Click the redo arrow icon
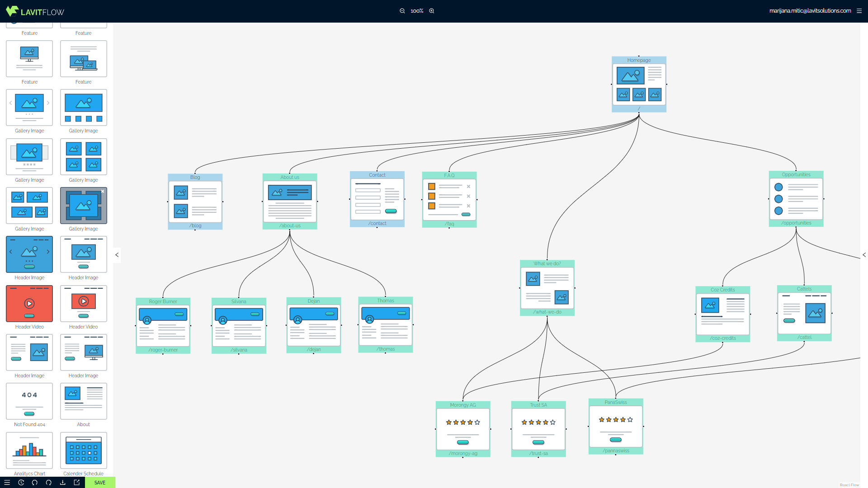 48,483
